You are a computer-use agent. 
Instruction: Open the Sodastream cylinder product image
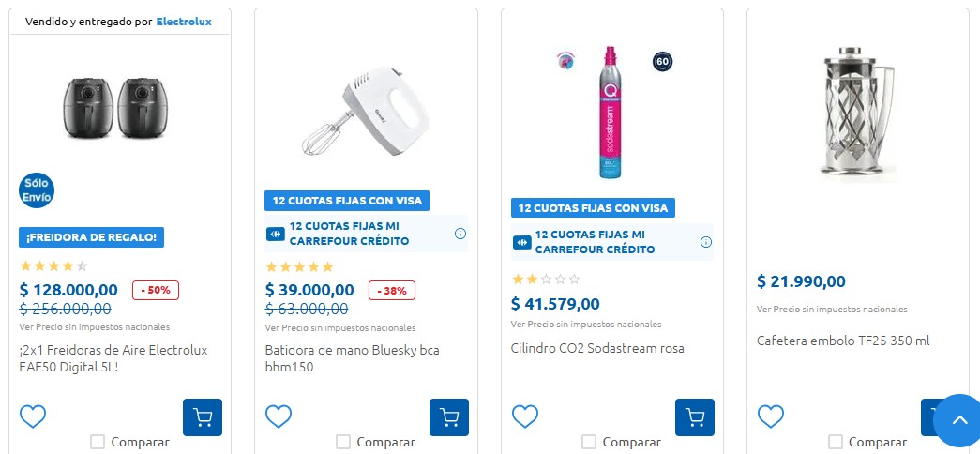[x=611, y=113]
